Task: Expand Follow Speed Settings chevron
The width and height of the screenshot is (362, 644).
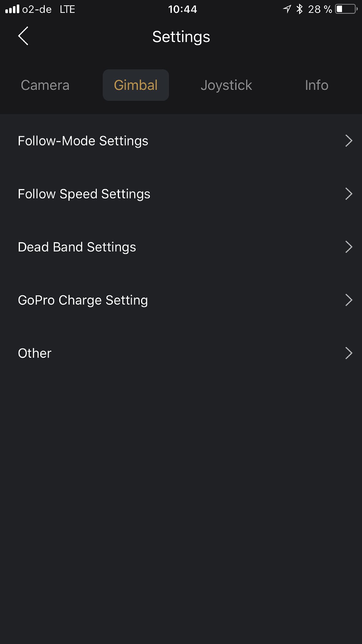Action: click(x=348, y=194)
